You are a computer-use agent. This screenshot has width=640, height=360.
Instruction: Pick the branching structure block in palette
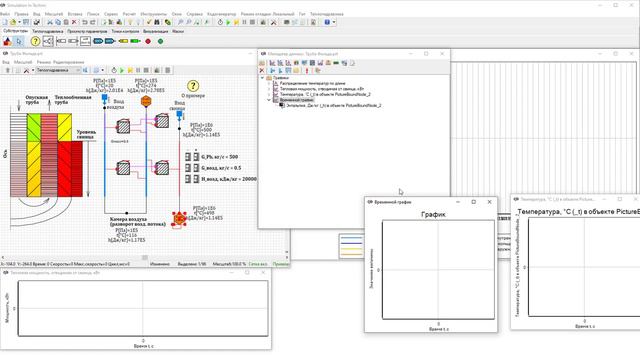coord(48,41)
